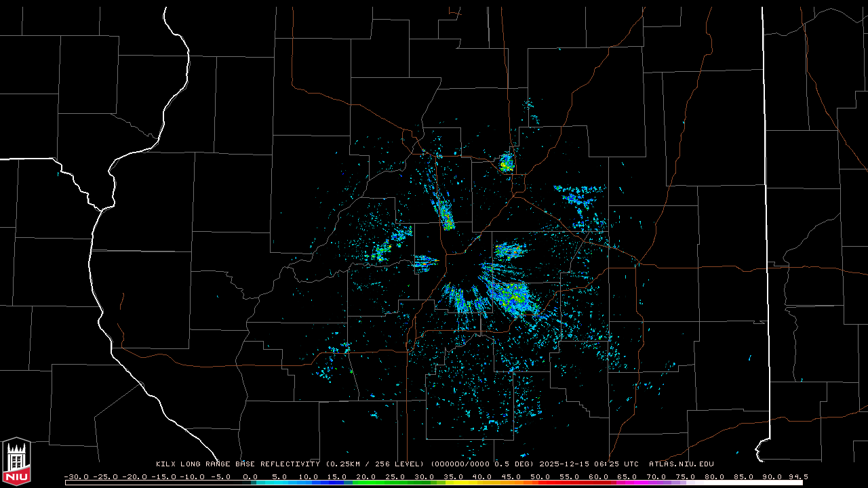
Task: Click the 50.0 dBZ scale label
Action: [x=540, y=476]
